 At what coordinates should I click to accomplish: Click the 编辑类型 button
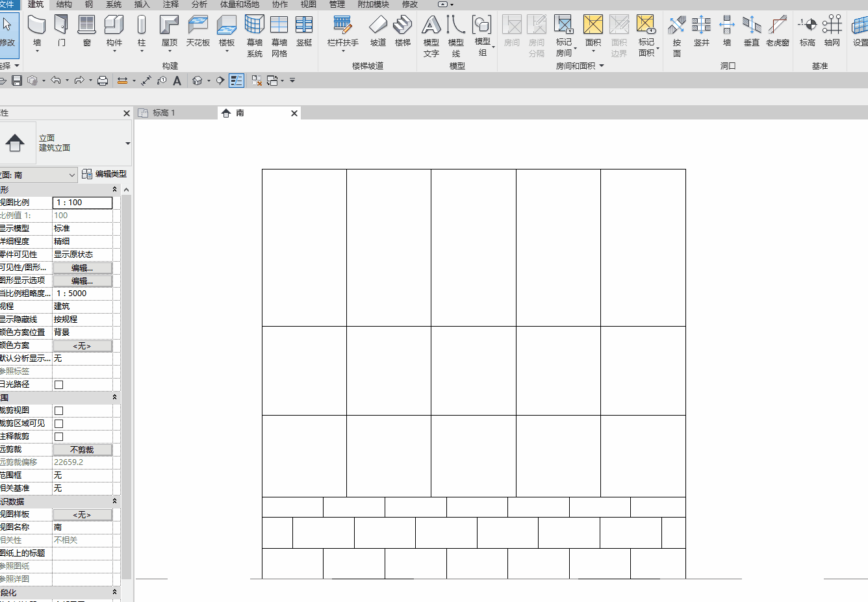tap(105, 174)
